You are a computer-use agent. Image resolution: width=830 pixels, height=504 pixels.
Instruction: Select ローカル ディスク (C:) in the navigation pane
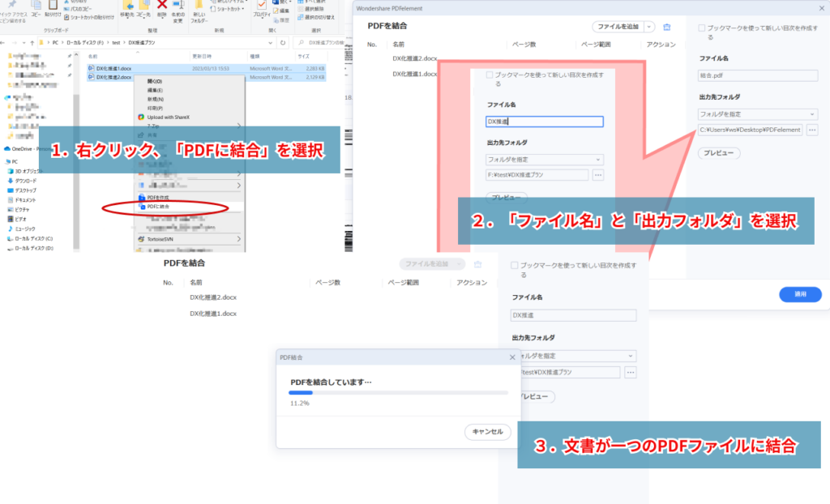(x=30, y=239)
